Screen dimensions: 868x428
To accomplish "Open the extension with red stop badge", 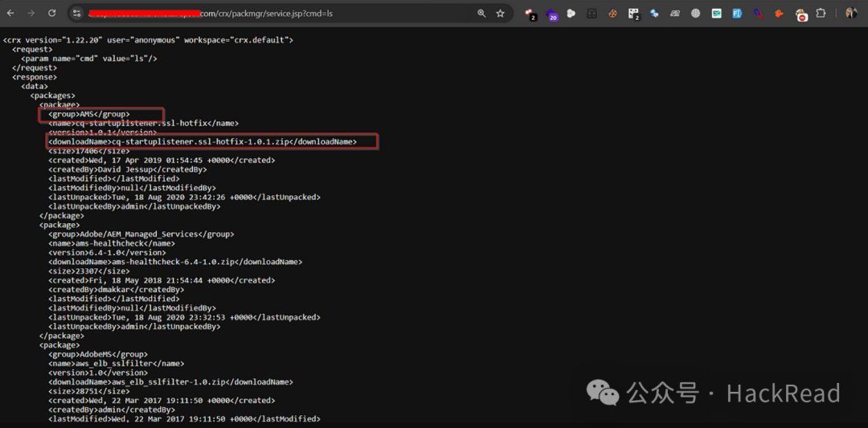I will pos(800,14).
